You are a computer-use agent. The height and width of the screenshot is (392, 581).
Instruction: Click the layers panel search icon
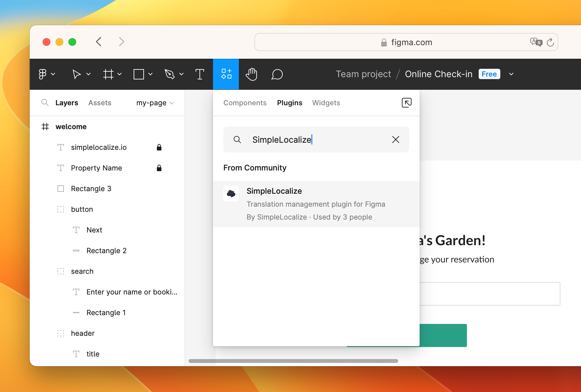pos(45,103)
